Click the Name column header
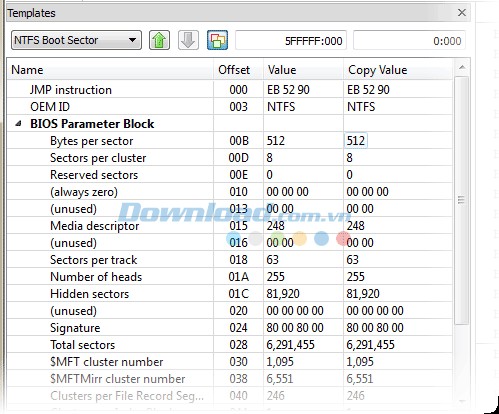The image size is (499, 414). point(110,70)
